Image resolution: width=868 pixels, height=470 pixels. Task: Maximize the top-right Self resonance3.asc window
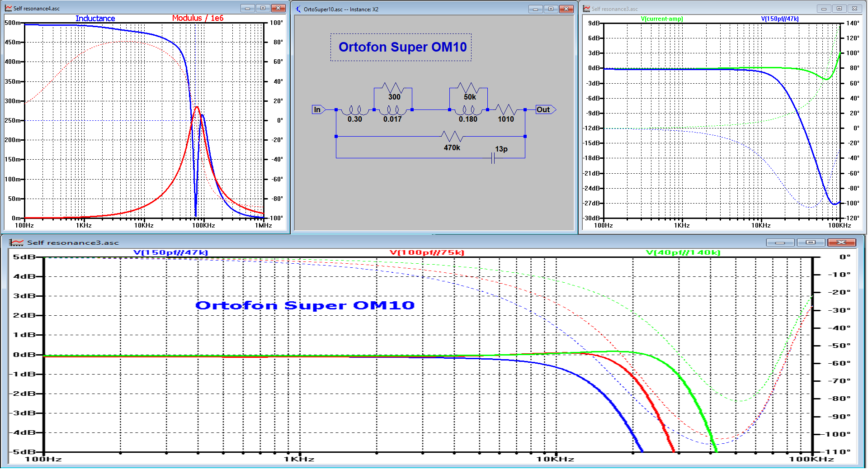pos(839,9)
